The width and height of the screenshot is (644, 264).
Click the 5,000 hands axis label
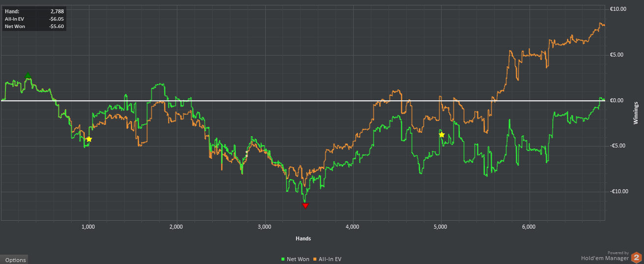[x=441, y=227]
